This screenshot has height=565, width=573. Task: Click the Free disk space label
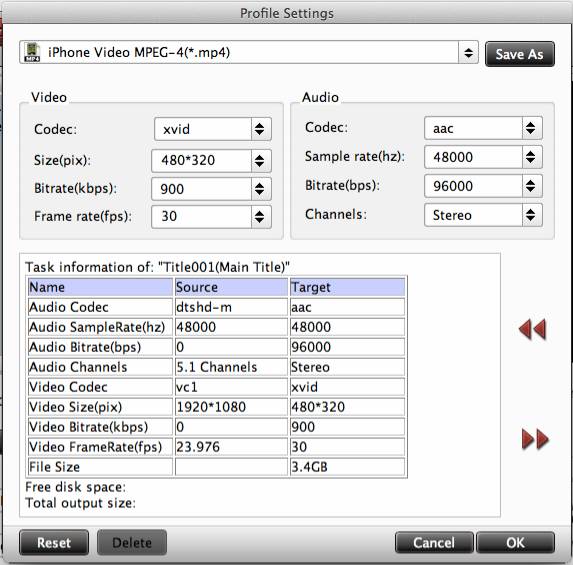(75, 487)
